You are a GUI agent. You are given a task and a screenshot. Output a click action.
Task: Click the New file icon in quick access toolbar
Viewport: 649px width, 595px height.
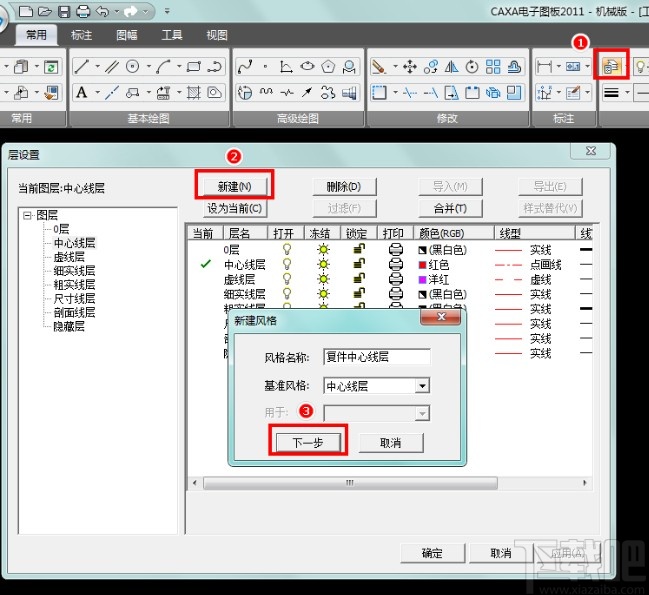point(26,11)
